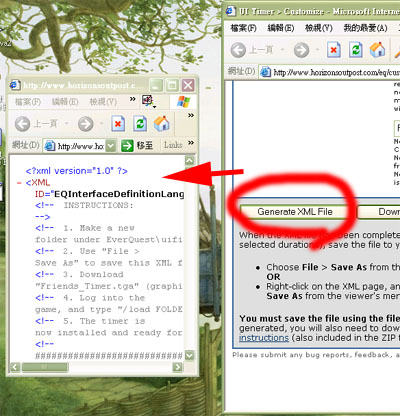Open the instructions hyperlink
The image size is (400, 416).
[x=264, y=338]
